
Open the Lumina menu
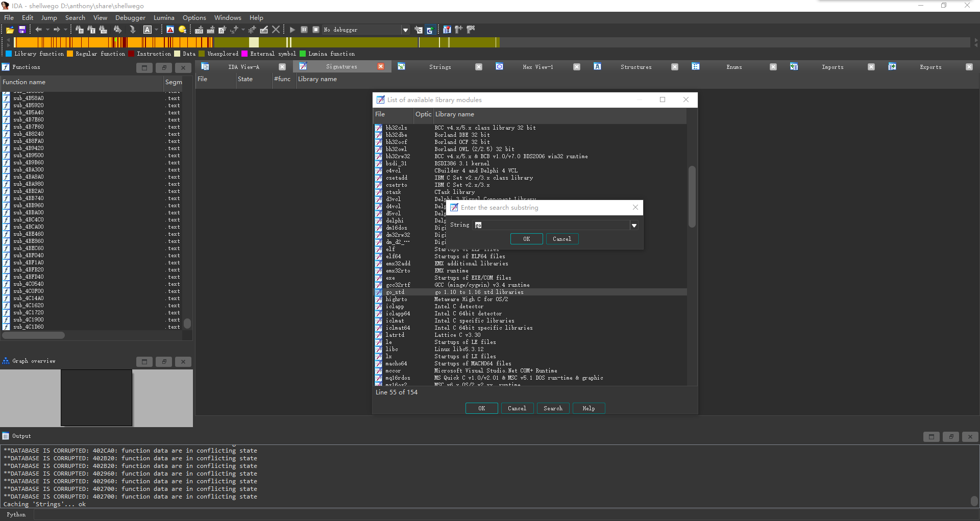164,17
